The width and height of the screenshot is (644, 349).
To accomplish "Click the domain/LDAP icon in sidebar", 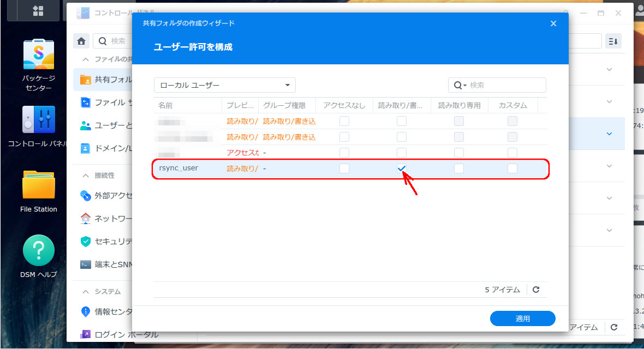I will (x=86, y=148).
